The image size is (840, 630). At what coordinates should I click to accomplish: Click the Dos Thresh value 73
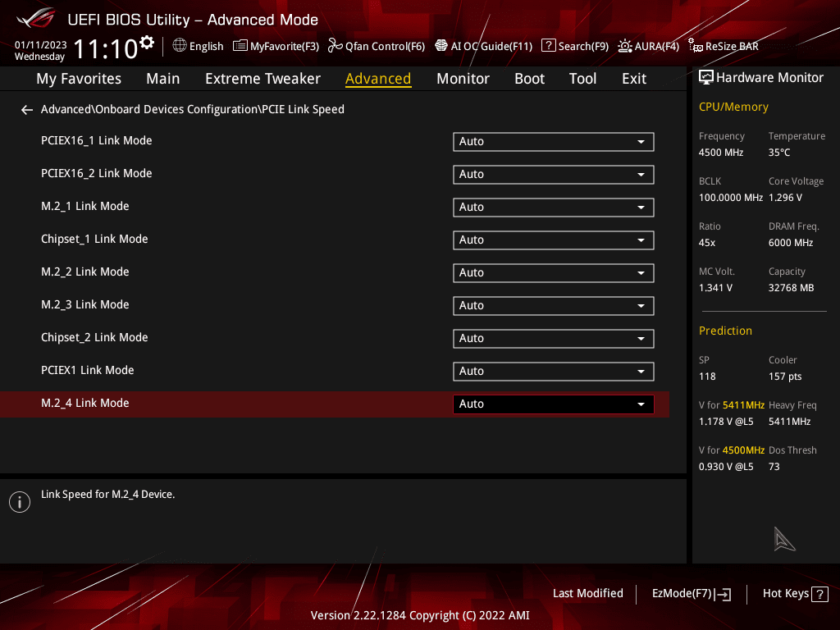tap(774, 467)
